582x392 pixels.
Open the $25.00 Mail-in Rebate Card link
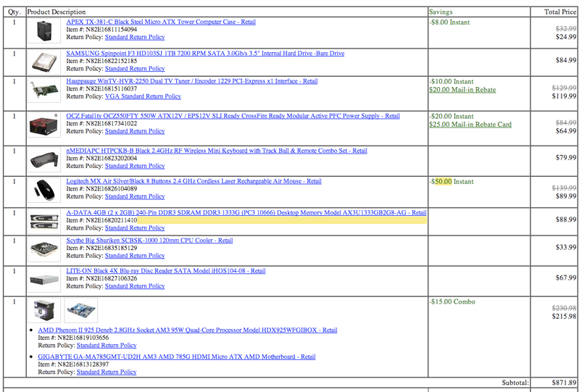[470, 125]
